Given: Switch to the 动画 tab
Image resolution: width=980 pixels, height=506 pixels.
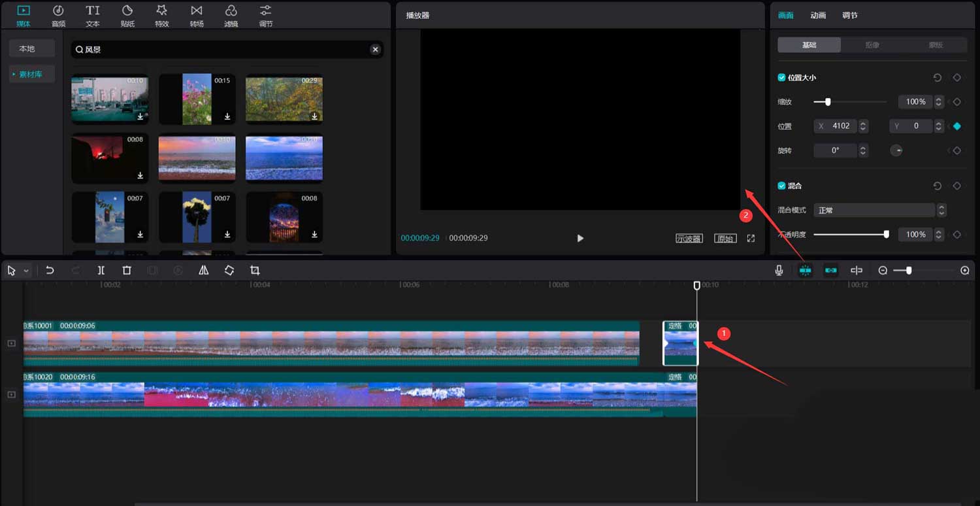Looking at the screenshot, I should pos(818,15).
